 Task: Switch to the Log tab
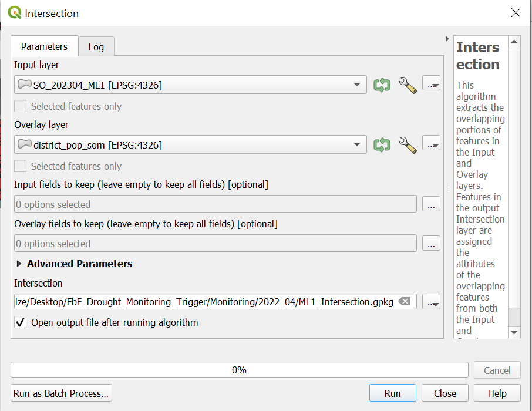(x=96, y=47)
